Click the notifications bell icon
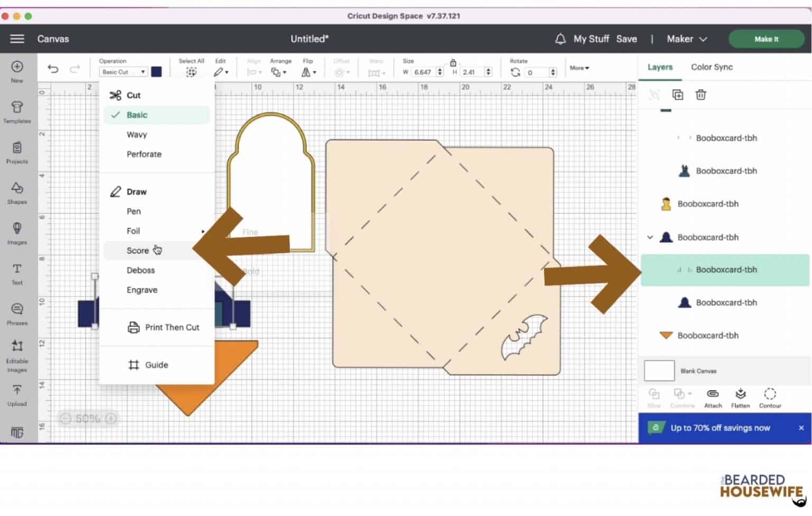Image resolution: width=812 pixels, height=516 pixels. coord(560,39)
